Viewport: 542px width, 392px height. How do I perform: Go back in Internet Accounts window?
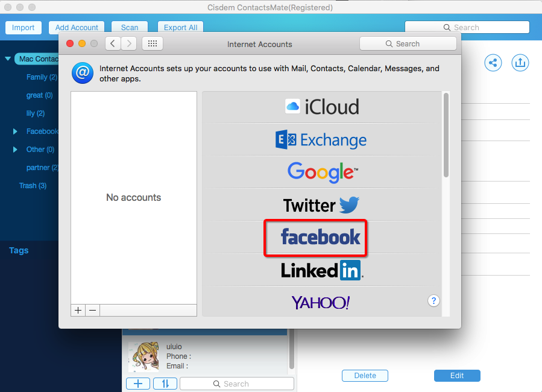click(113, 43)
